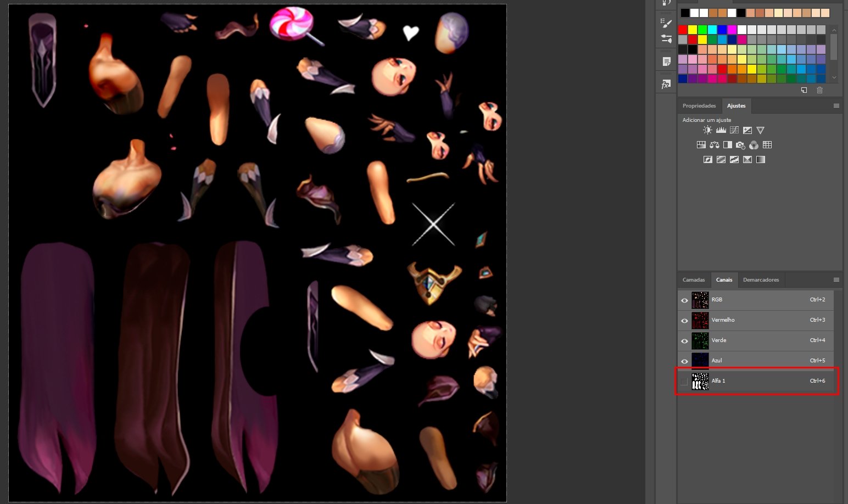This screenshot has height=504, width=848.
Task: Click the swatches panel scroll-down arrow
Action: pyautogui.click(x=834, y=77)
